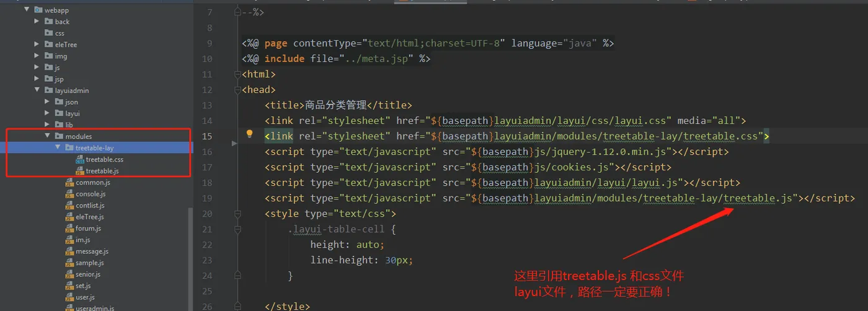
Task: Select the img folder label
Action: point(61,56)
